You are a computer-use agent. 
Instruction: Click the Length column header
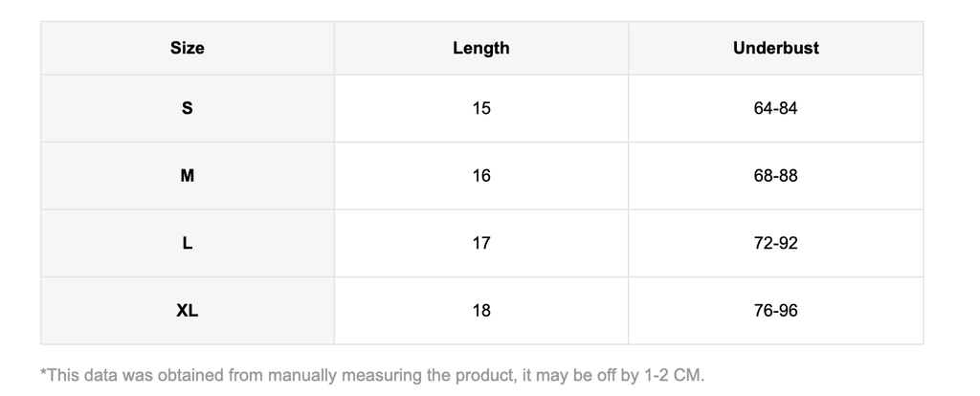click(x=480, y=48)
